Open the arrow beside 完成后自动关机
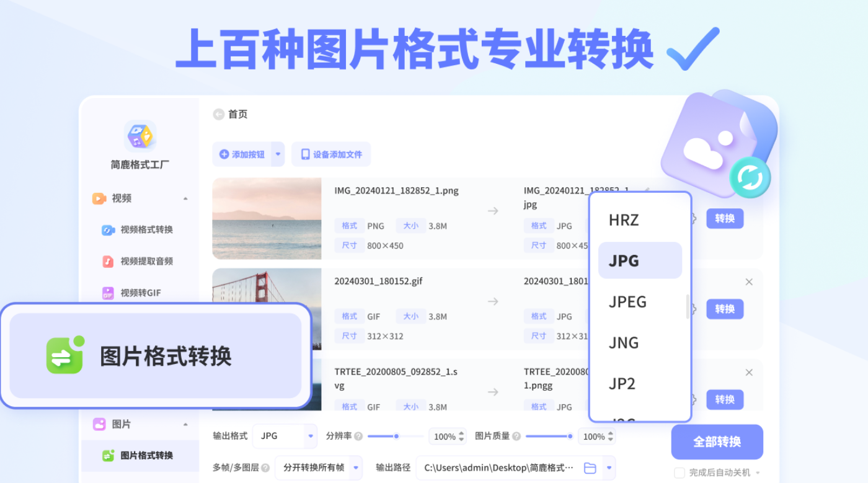This screenshot has width=868, height=483. tap(757, 473)
